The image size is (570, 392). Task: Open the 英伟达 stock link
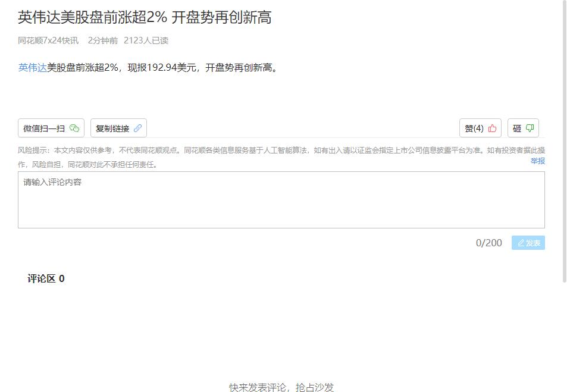tap(32, 68)
